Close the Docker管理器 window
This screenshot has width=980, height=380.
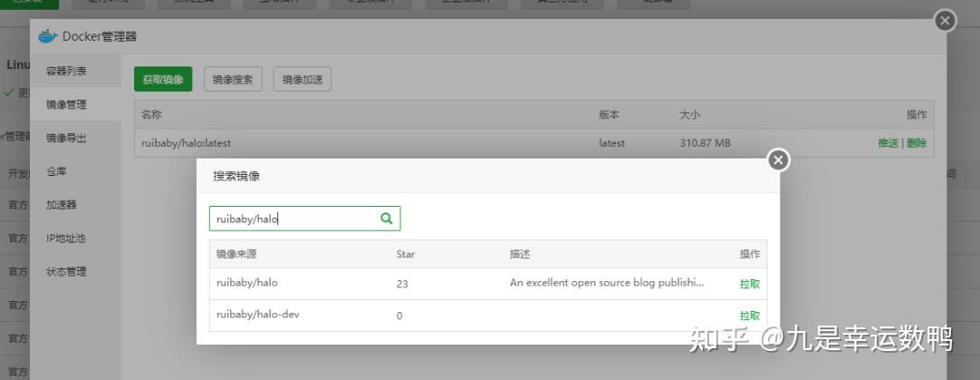[945, 21]
